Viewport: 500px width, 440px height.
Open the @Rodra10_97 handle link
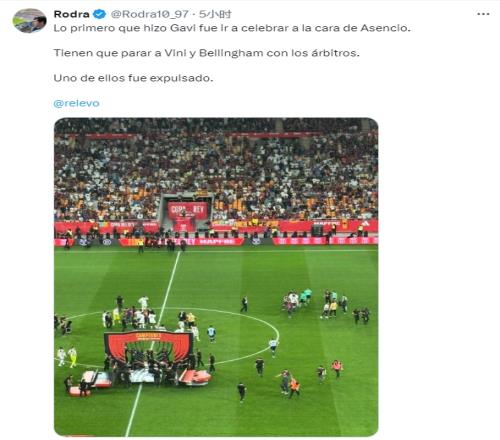[149, 14]
